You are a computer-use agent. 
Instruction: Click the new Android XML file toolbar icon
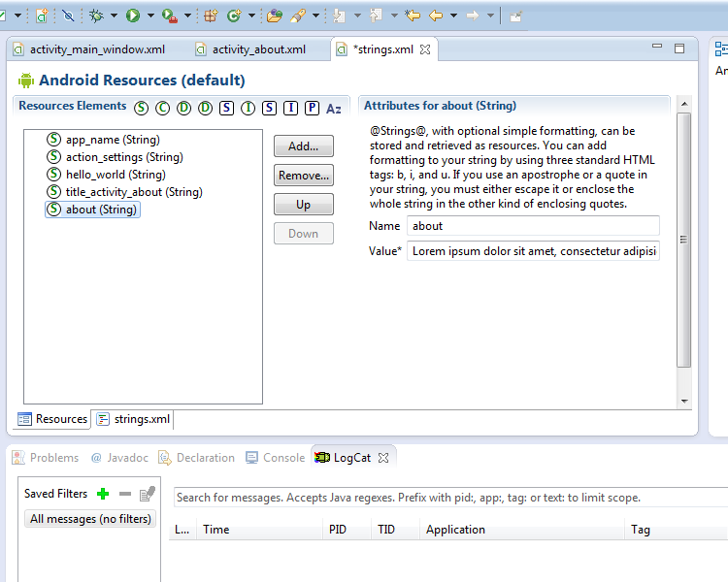point(42,16)
